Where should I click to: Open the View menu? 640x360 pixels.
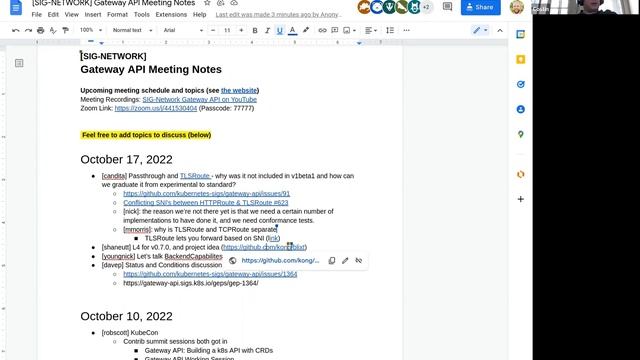[71, 14]
